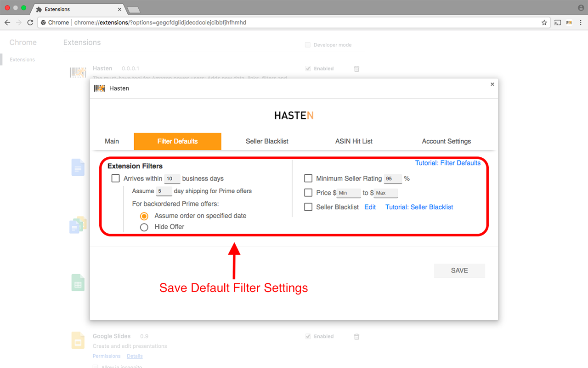Remove Hasten extension with trash icon
588x368 pixels.
click(356, 69)
